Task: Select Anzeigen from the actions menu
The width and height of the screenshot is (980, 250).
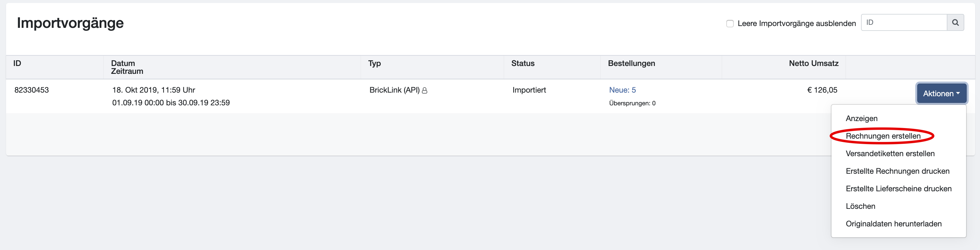Action: coord(861,119)
